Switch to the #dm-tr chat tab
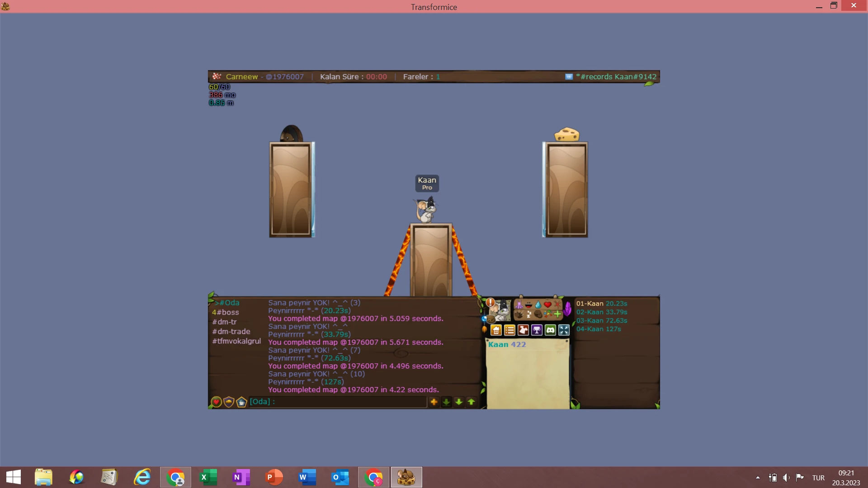This screenshot has height=488, width=868. [x=225, y=322]
